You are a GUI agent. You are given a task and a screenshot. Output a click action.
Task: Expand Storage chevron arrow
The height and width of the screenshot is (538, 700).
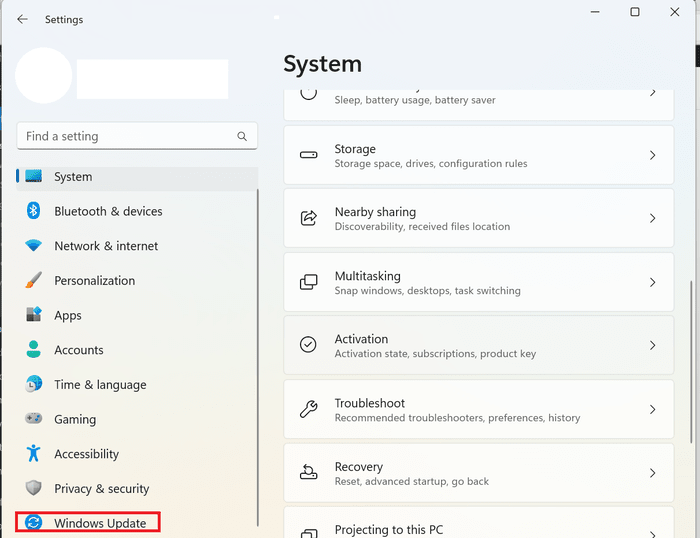pyautogui.click(x=653, y=155)
